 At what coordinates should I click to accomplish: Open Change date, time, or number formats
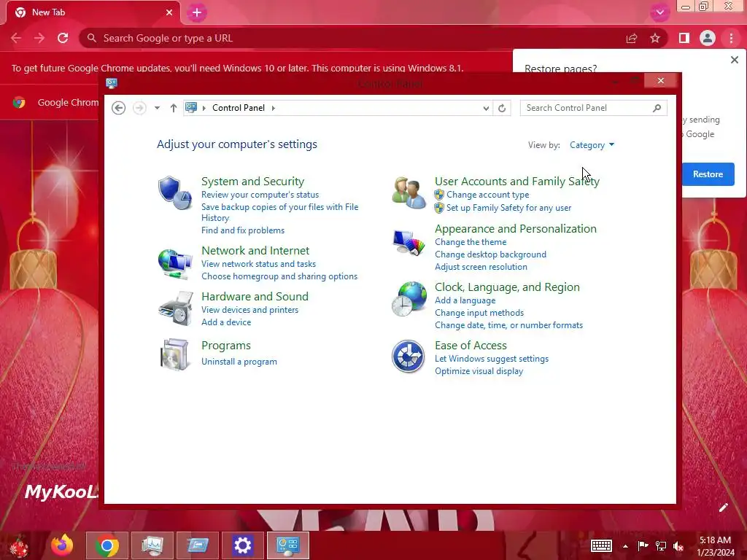pyautogui.click(x=508, y=325)
